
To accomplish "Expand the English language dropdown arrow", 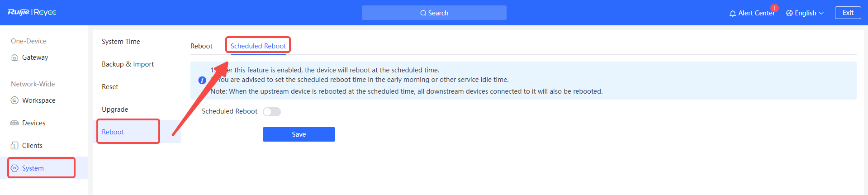I will click(x=821, y=14).
